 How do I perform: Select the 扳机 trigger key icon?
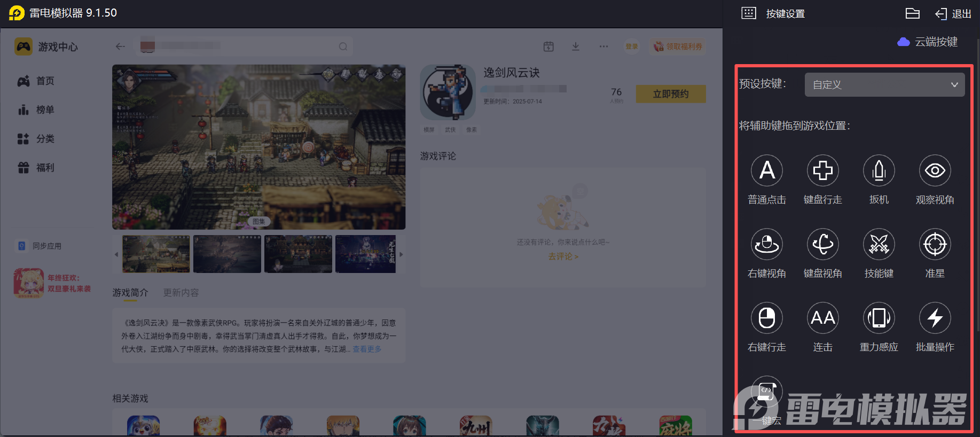879,170
